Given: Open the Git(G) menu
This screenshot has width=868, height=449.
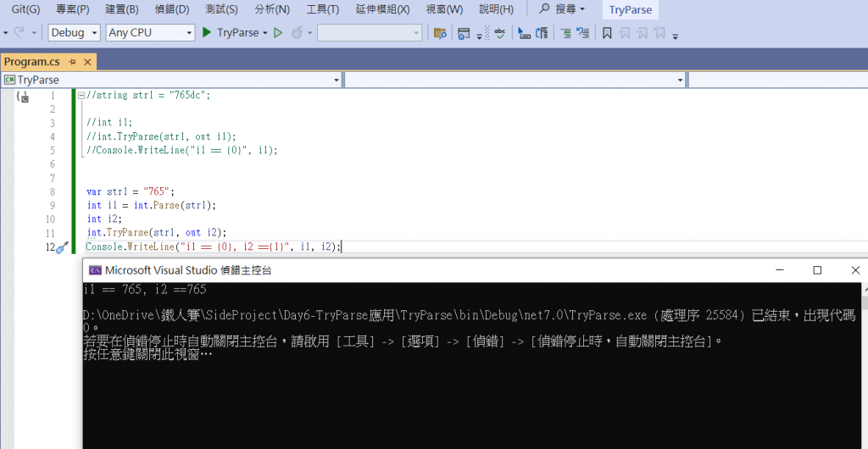Looking at the screenshot, I should (26, 9).
